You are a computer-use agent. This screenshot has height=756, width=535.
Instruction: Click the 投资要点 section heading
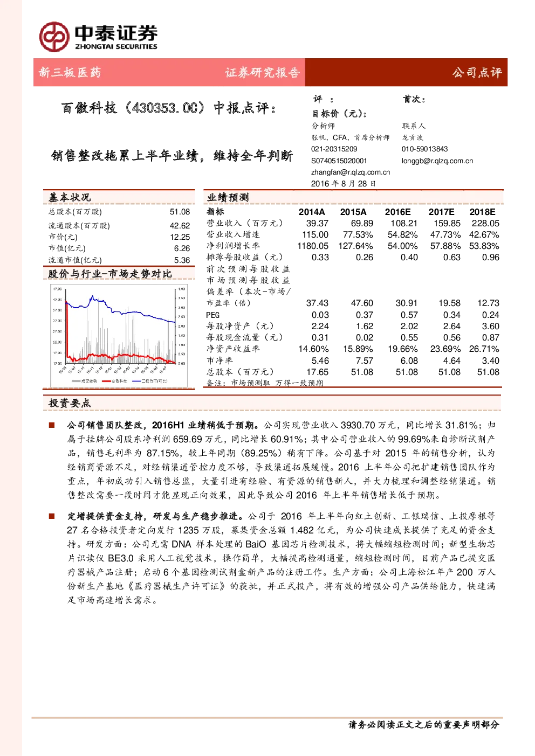coord(70,403)
